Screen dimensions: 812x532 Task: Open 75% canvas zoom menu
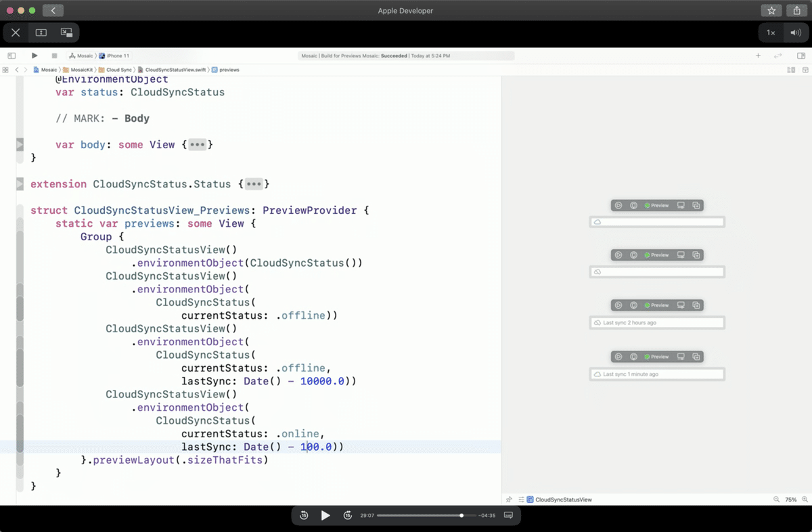790,500
